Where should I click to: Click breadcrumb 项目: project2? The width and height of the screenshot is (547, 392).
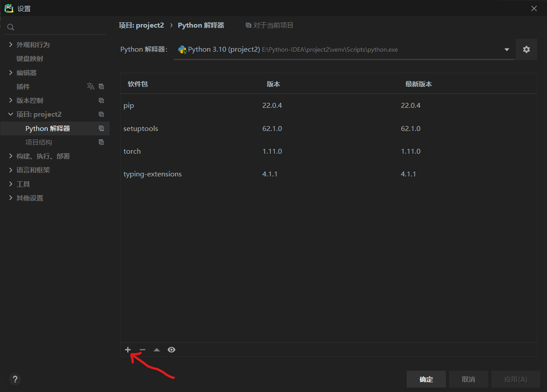click(142, 25)
